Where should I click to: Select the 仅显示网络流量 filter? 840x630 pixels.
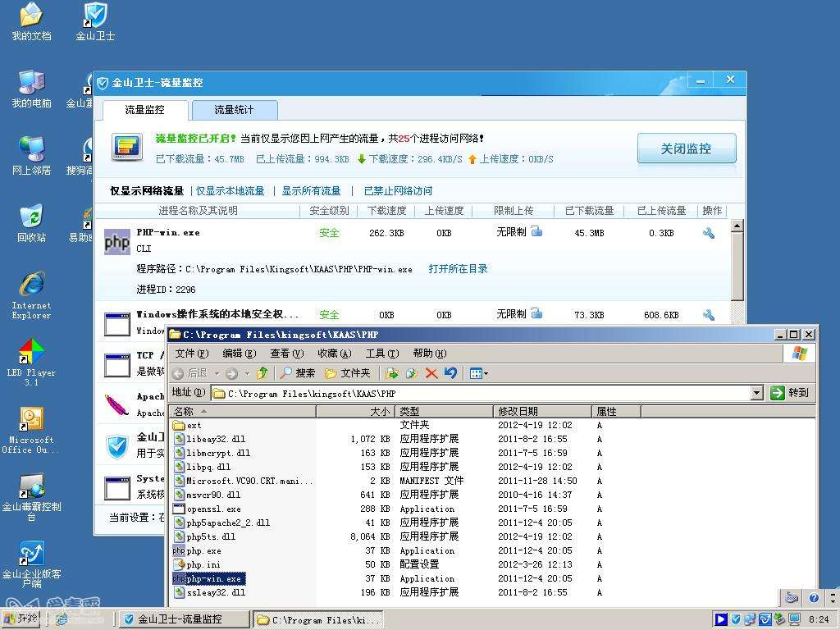(147, 190)
